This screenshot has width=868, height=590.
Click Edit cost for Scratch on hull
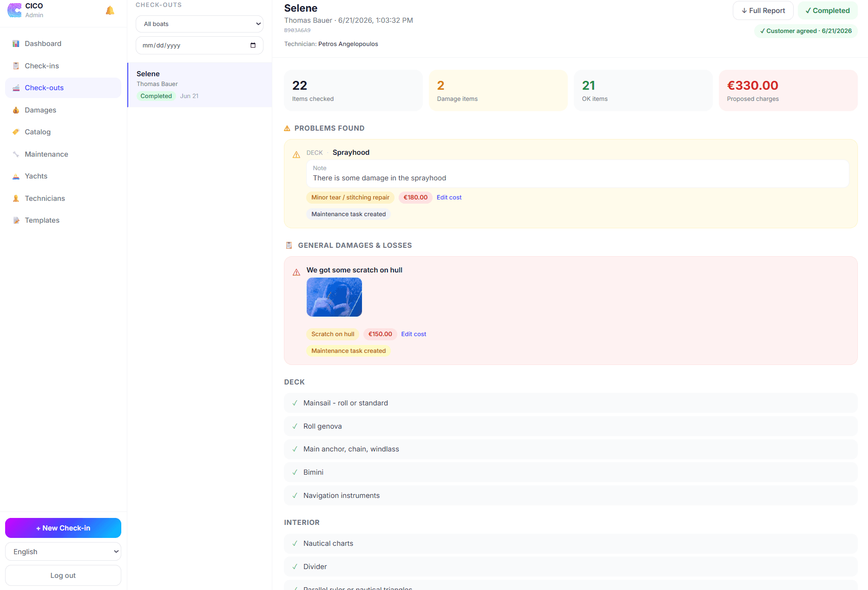pyautogui.click(x=414, y=334)
